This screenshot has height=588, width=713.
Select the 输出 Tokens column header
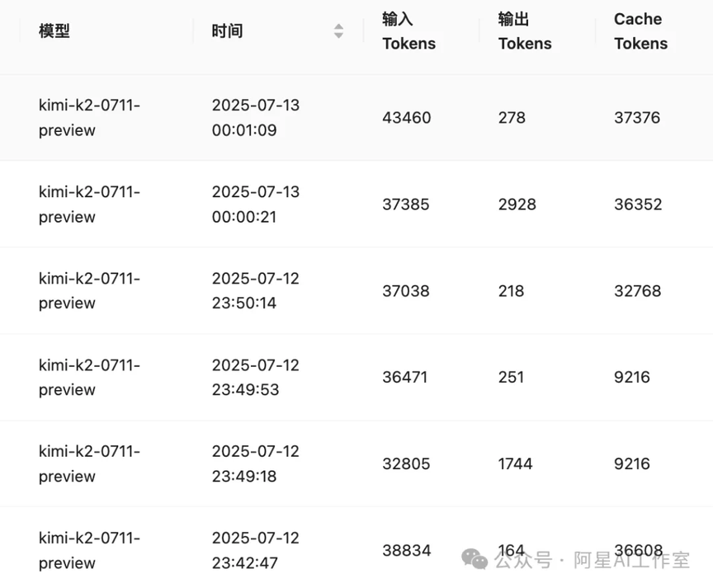(x=525, y=31)
